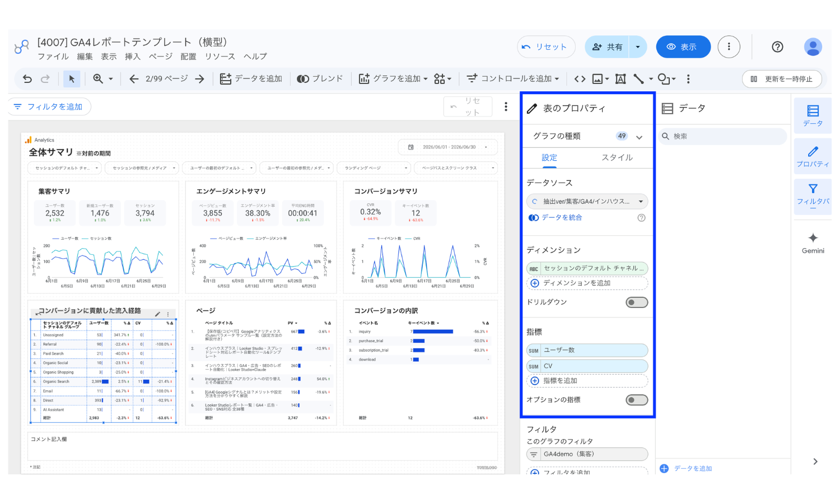The height and width of the screenshot is (504, 840).
Task: Activate the selection pointer tool
Action: 72,79
